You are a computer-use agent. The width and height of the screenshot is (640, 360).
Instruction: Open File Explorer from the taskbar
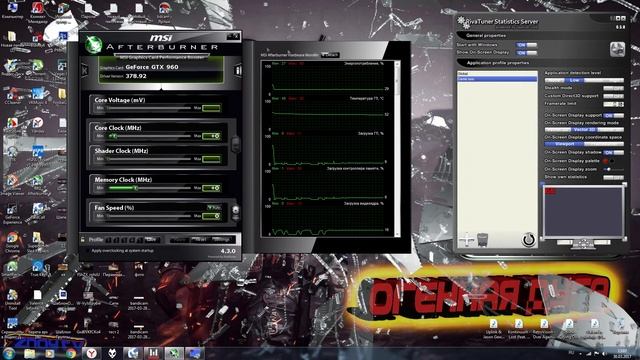tap(29, 353)
